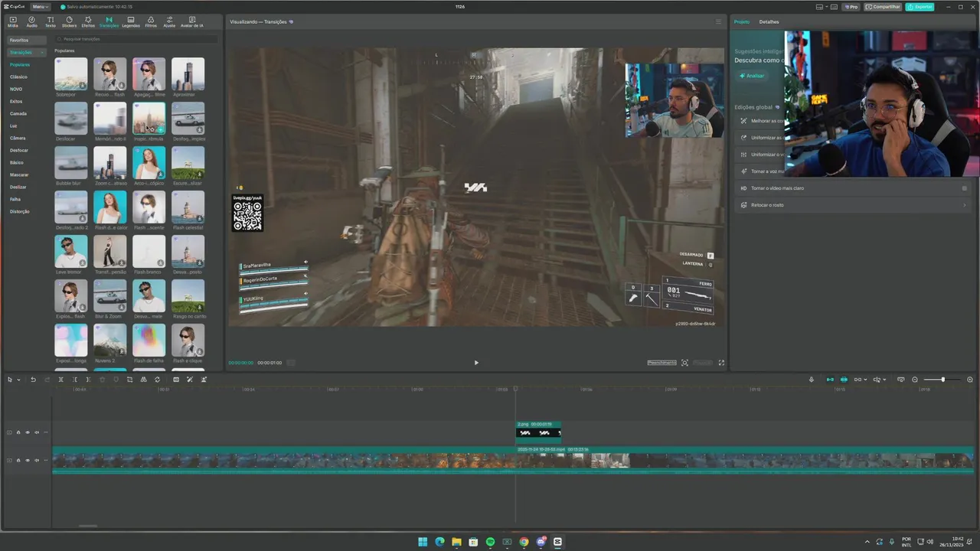Select the pointer tool in timeline toolbar
The image size is (980, 551).
[10, 380]
